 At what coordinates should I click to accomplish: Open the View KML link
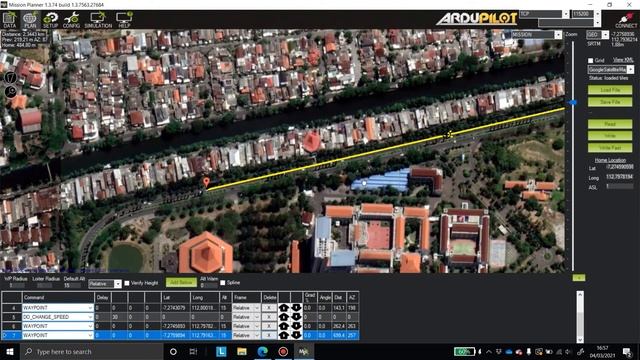coord(623,60)
